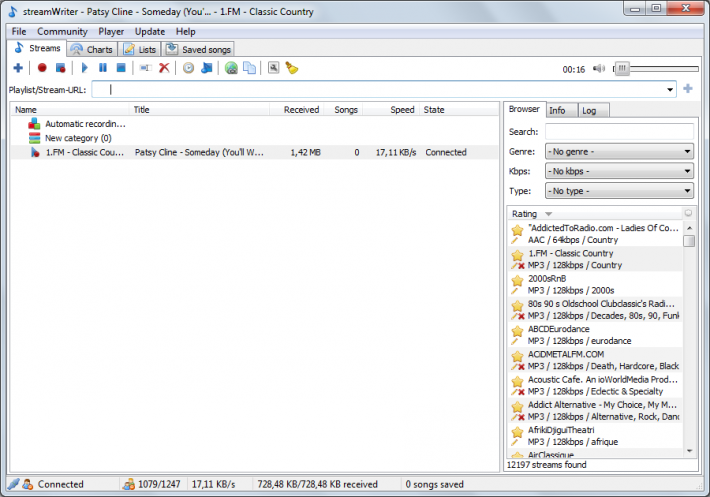Click the Search field in the Browser panel
Image resolution: width=710 pixels, height=497 pixels.
pos(619,132)
